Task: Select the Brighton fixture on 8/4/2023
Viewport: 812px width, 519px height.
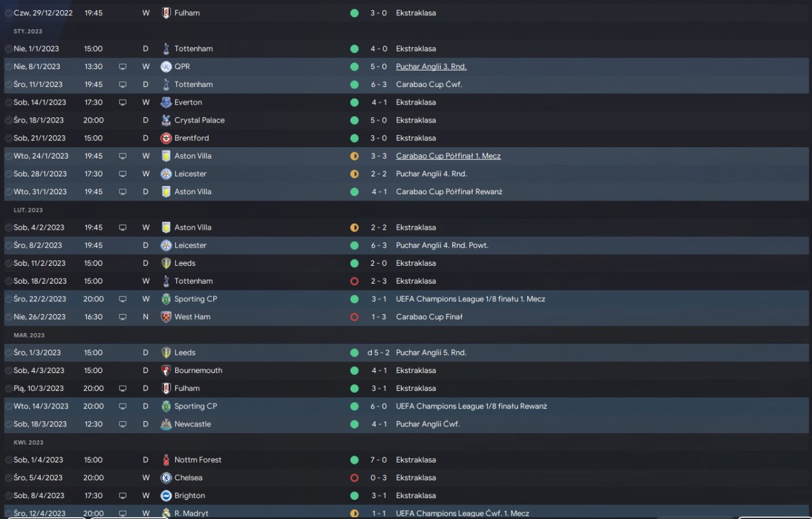Action: (406, 496)
